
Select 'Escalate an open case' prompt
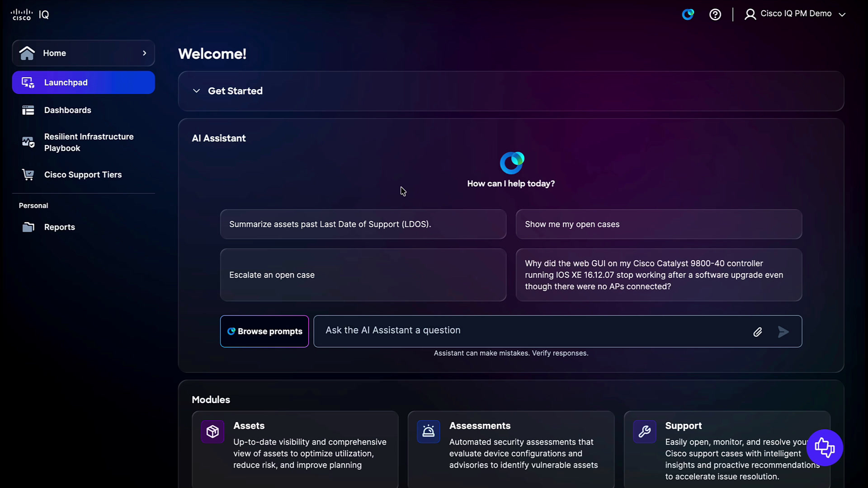(363, 275)
